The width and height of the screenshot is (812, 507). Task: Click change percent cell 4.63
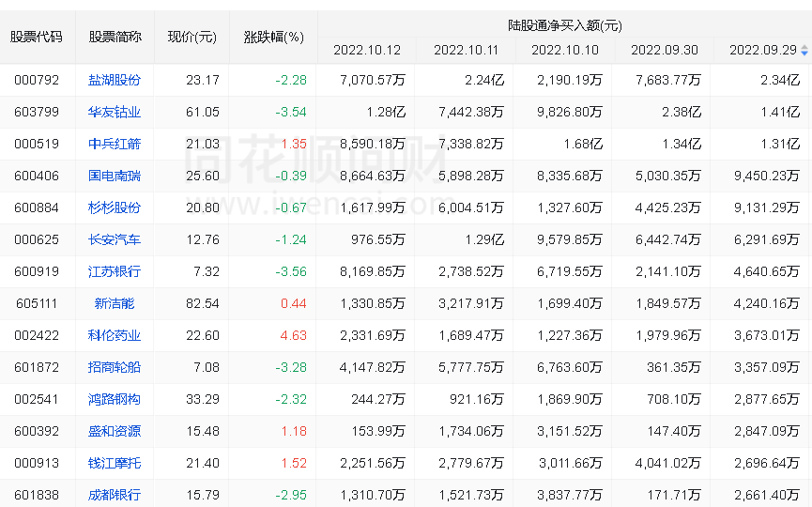pos(293,335)
